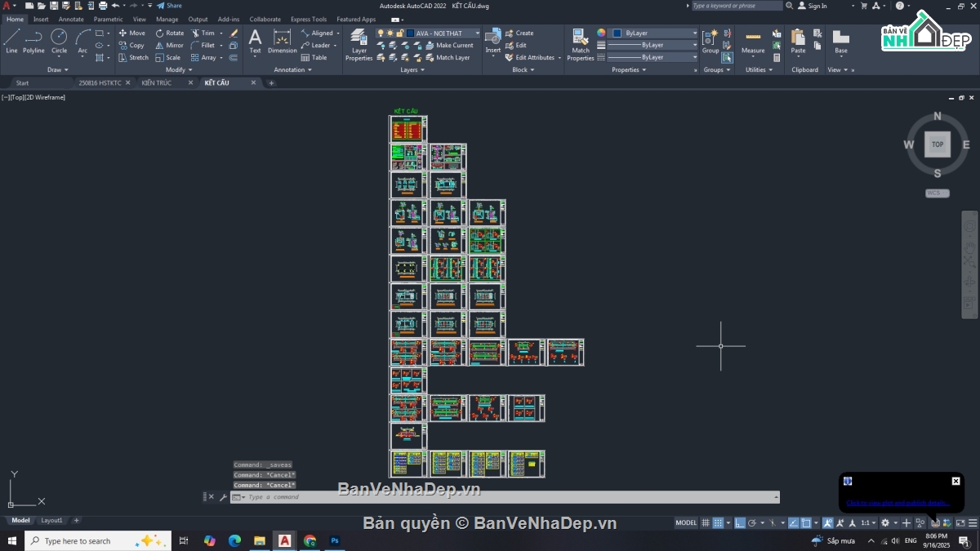This screenshot has width=980, height=551.
Task: Select the Line drawing tool
Action: (x=11, y=41)
